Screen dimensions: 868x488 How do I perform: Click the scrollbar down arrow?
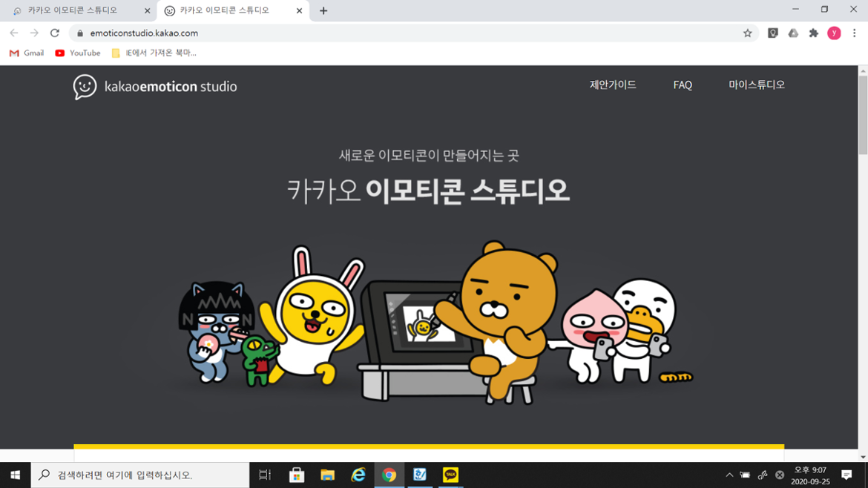point(863,457)
